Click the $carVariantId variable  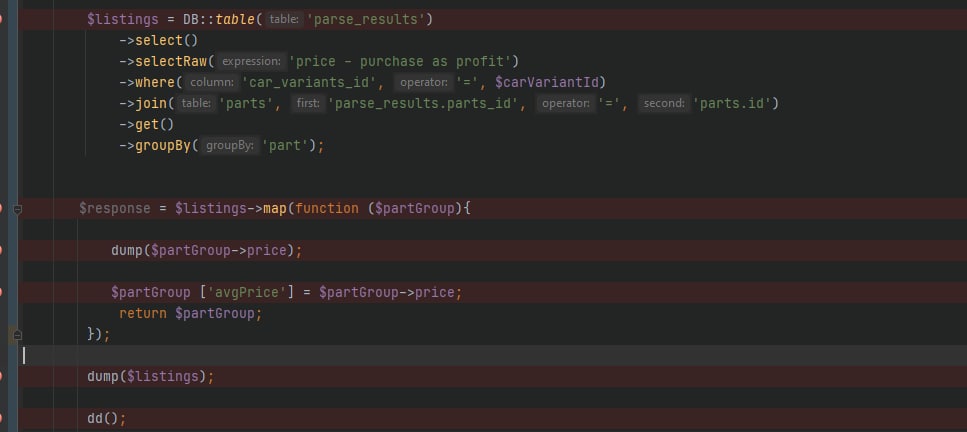(x=547, y=83)
